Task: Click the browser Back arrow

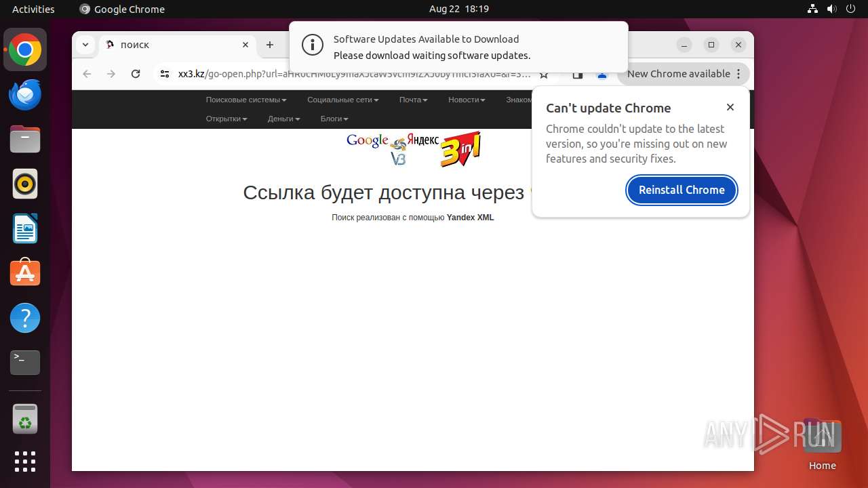Action: [x=87, y=74]
